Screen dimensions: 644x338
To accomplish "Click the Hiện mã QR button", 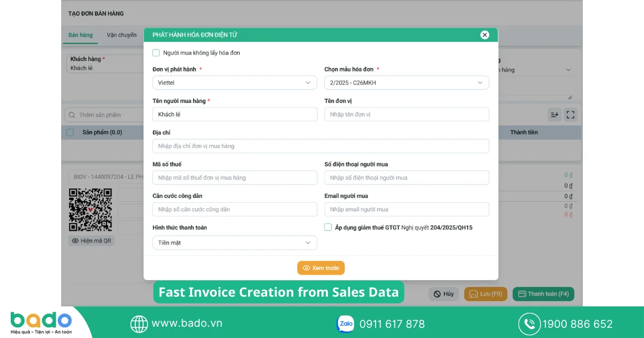I will [x=91, y=241].
